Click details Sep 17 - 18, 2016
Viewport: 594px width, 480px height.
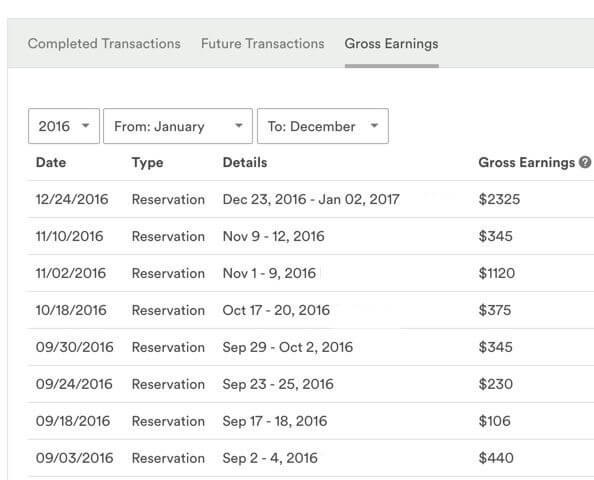pos(275,421)
